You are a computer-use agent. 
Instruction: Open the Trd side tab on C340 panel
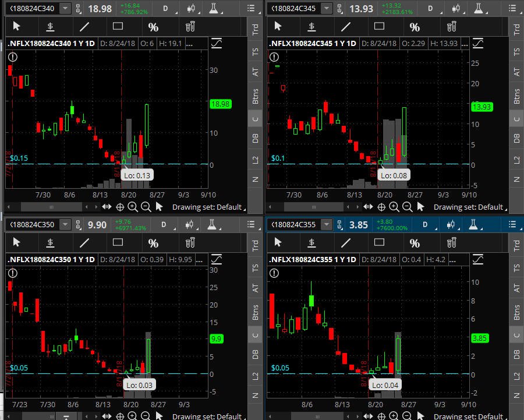point(256,30)
